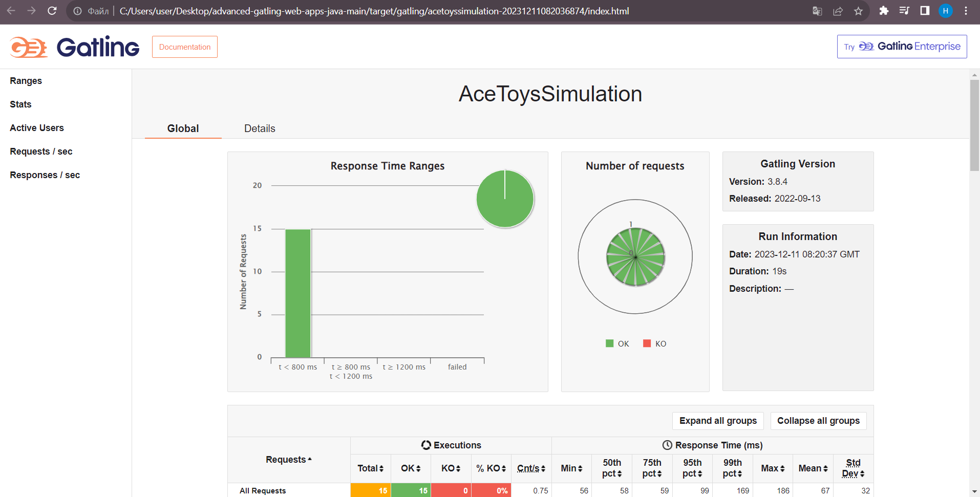Click the green bar in Response Time Ranges

298,293
